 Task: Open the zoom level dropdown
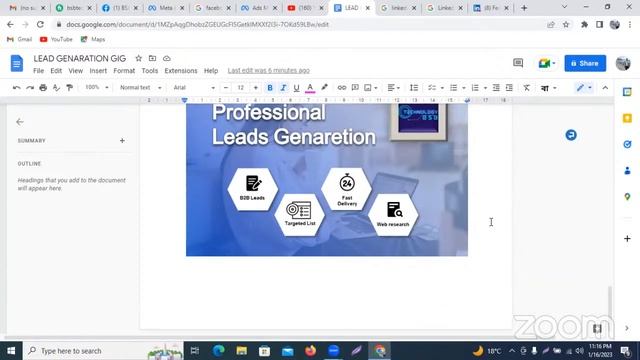[96, 87]
